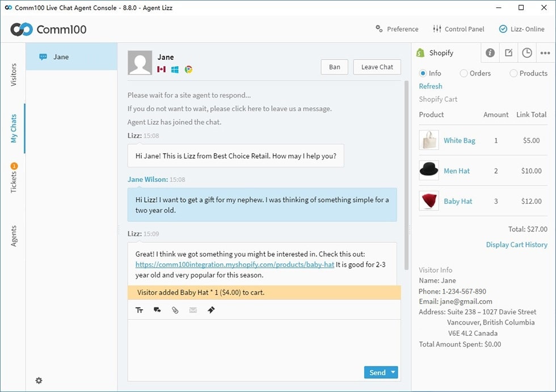The width and height of the screenshot is (556, 392).
Task: Click the Chrome browser icon under Jane
Action: click(x=188, y=69)
